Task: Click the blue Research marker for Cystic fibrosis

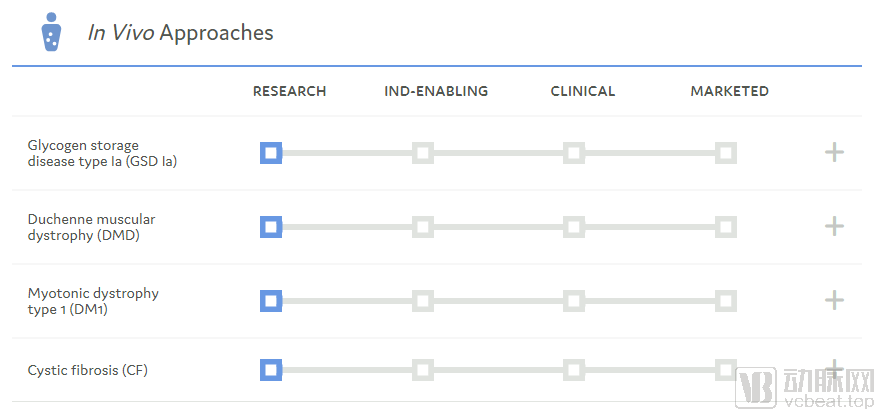Action: pos(271,370)
